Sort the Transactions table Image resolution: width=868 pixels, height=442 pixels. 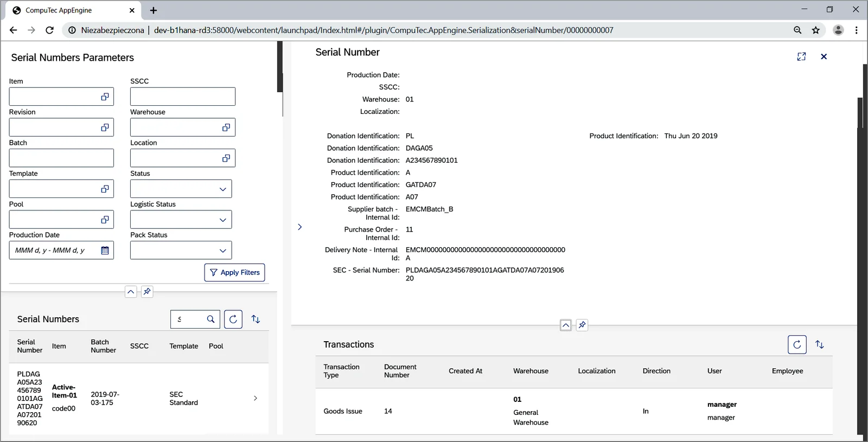click(820, 344)
